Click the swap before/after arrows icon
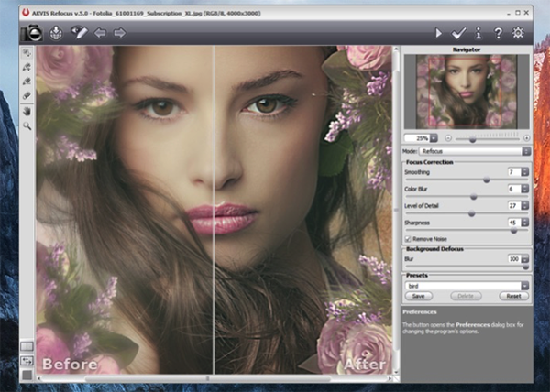Screen dimensions: 550x392 pos(27,361)
